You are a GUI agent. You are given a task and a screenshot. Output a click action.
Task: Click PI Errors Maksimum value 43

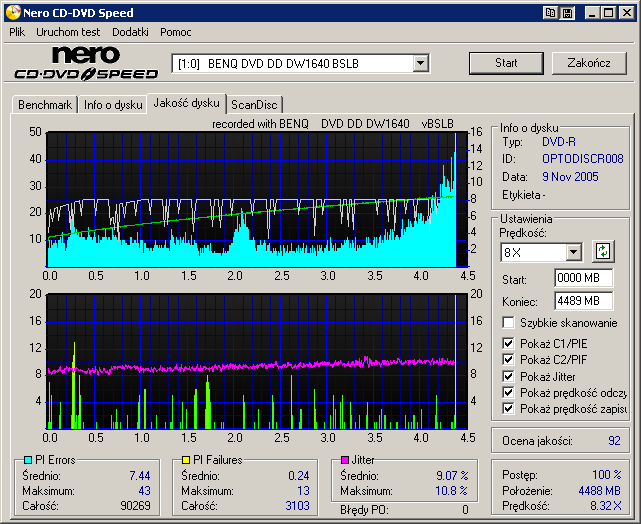tap(144, 490)
